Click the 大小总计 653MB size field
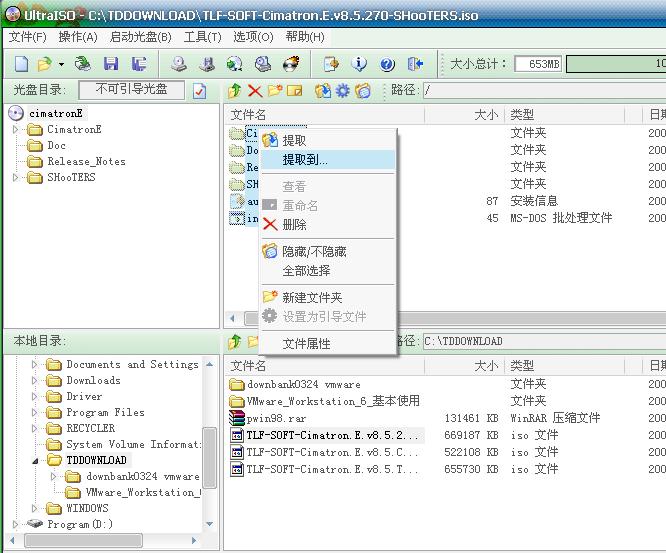 click(x=538, y=64)
